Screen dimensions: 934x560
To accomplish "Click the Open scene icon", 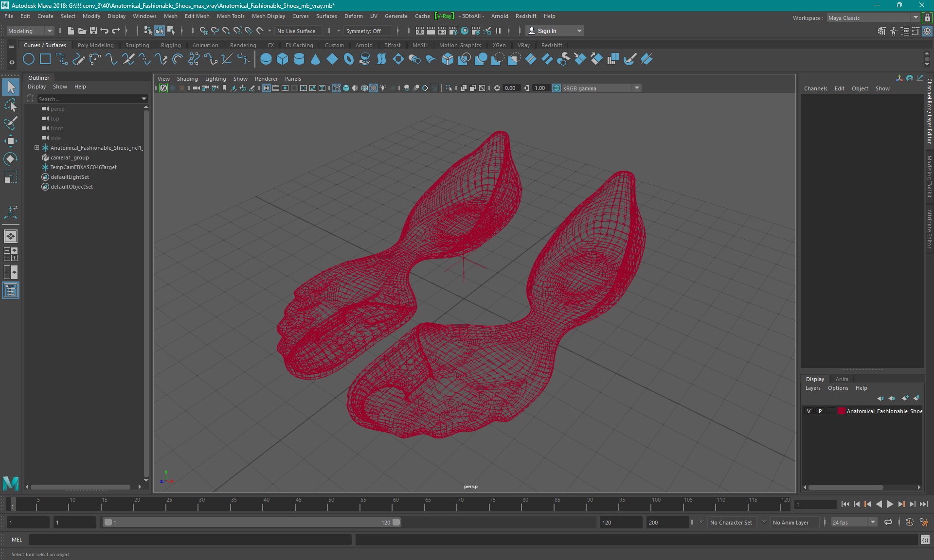I will [x=82, y=31].
